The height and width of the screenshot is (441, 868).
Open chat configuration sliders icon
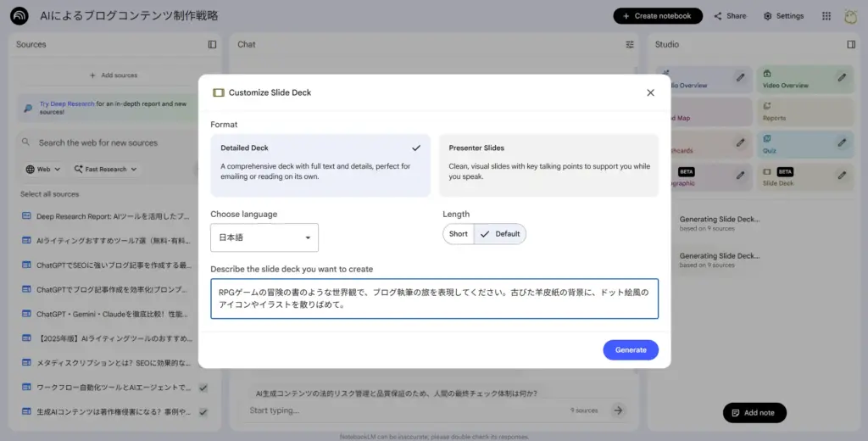(x=630, y=44)
